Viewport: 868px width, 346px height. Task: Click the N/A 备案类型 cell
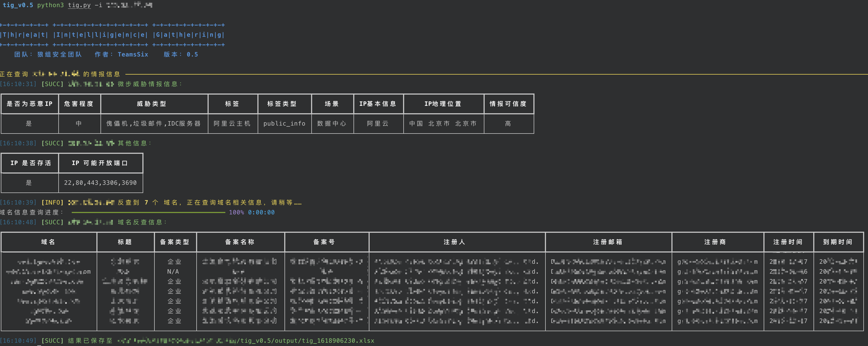[x=173, y=271]
